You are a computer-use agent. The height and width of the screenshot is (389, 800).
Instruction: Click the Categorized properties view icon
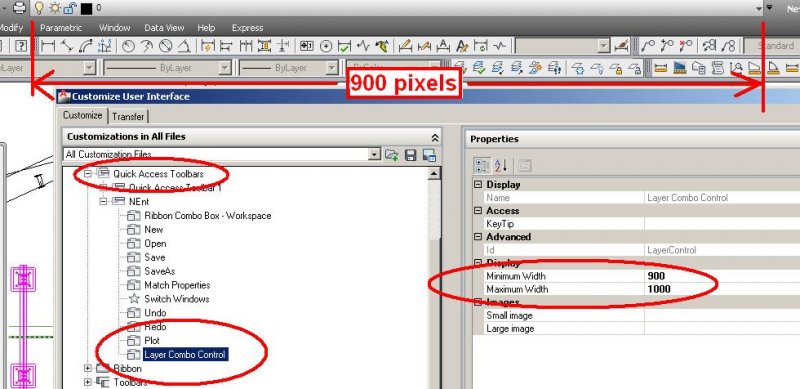[x=482, y=165]
